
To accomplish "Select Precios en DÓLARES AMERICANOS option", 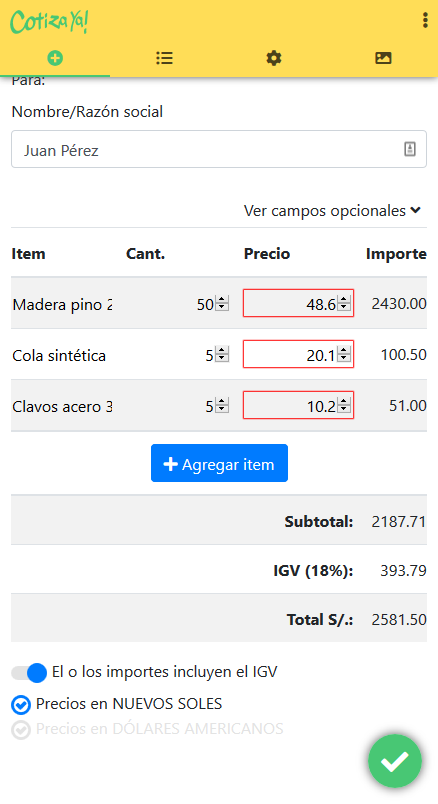I will pos(147,729).
